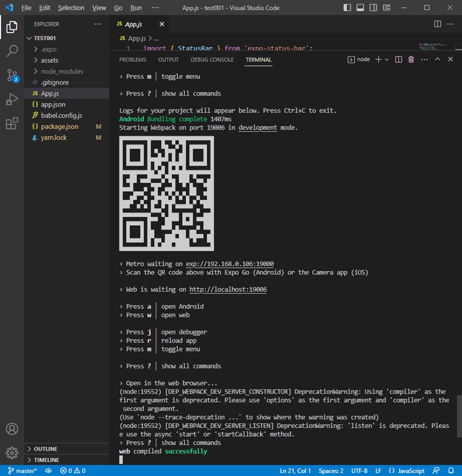
Task: Open the Go menu
Action: (118, 8)
